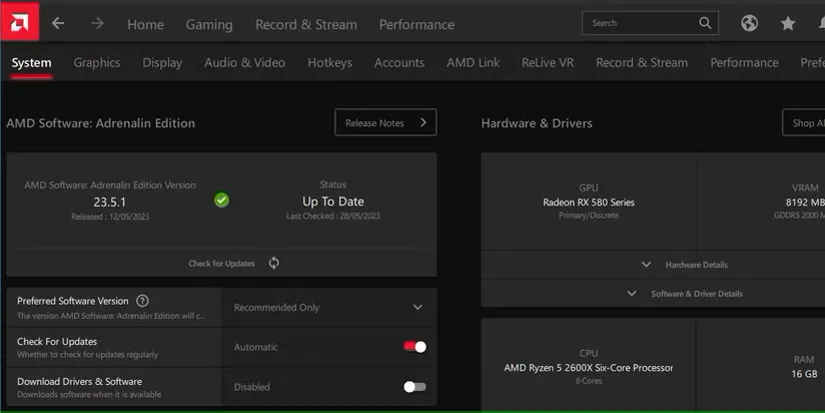Switch to the Display tab
Screen dimensions: 825x413
[162, 63]
